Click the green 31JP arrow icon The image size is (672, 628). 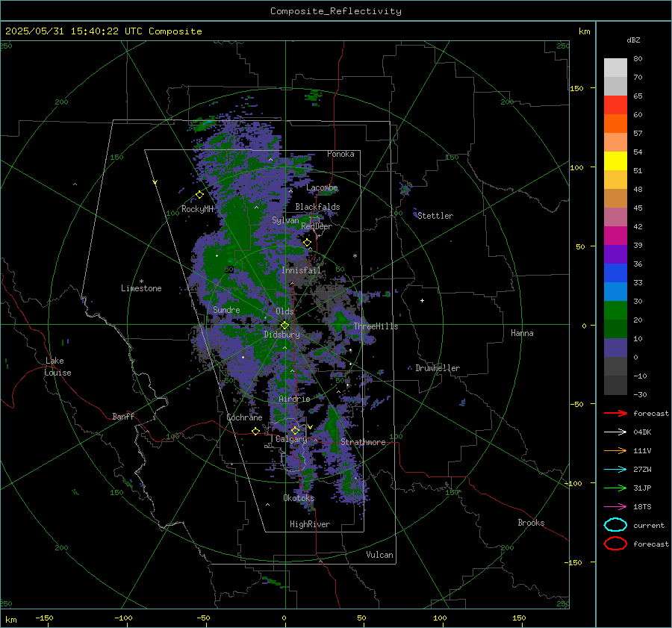tap(615, 488)
